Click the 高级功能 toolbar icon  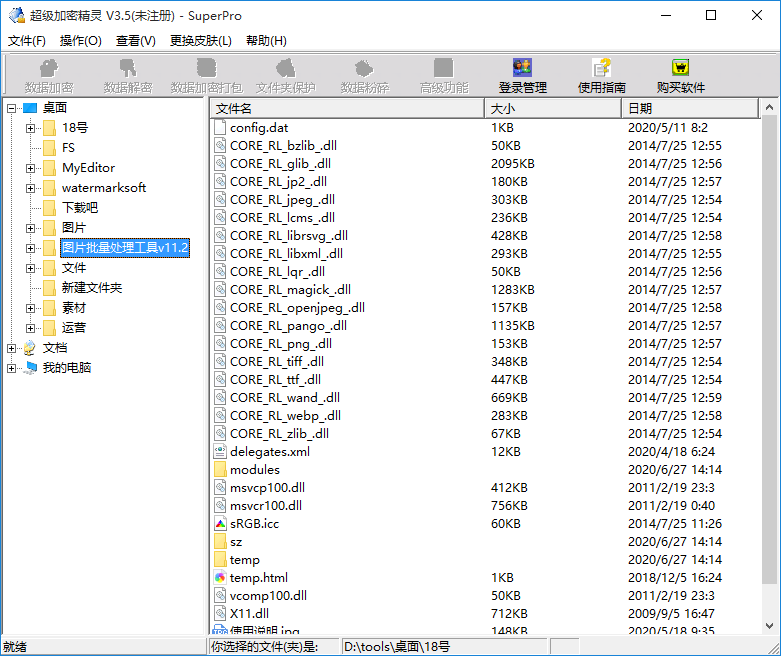pos(443,68)
